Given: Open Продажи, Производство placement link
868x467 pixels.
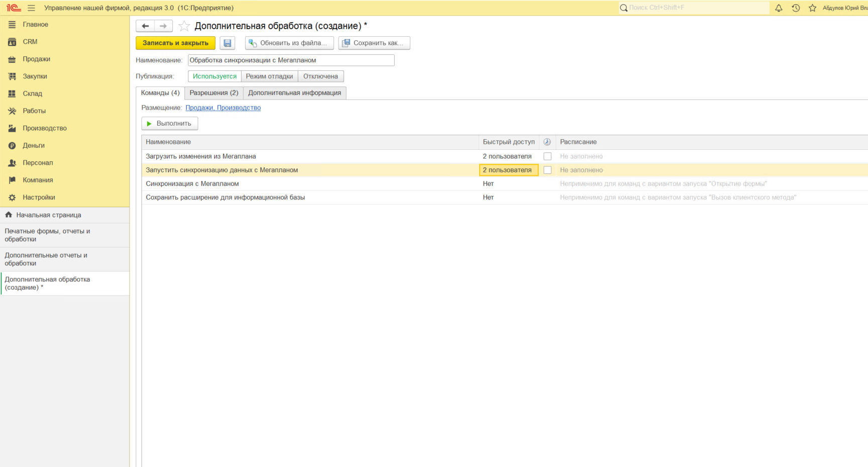Looking at the screenshot, I should (x=223, y=108).
